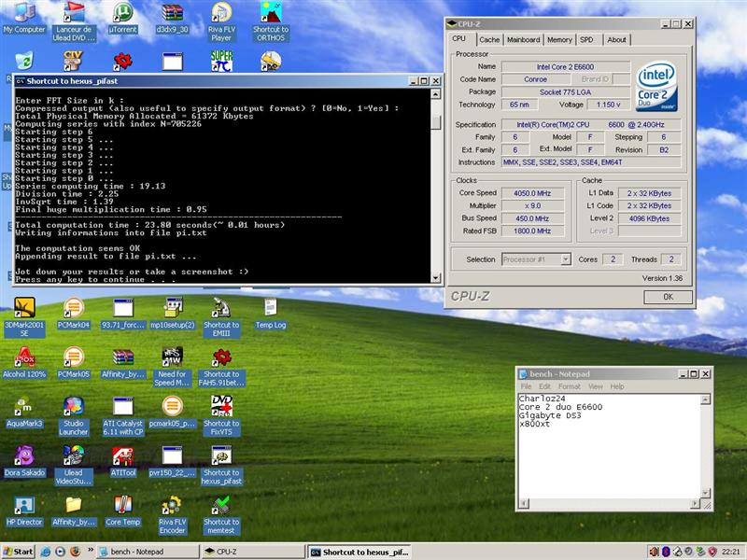This screenshot has height=560, width=747.
Task: Open the Dora Sakado icon
Action: [24, 461]
